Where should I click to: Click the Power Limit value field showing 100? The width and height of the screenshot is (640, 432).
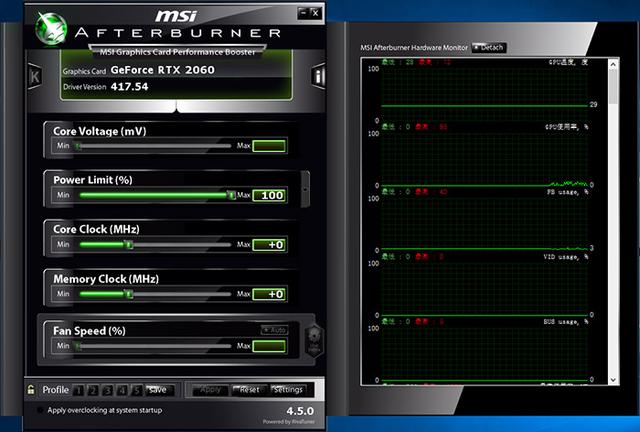[x=269, y=195]
